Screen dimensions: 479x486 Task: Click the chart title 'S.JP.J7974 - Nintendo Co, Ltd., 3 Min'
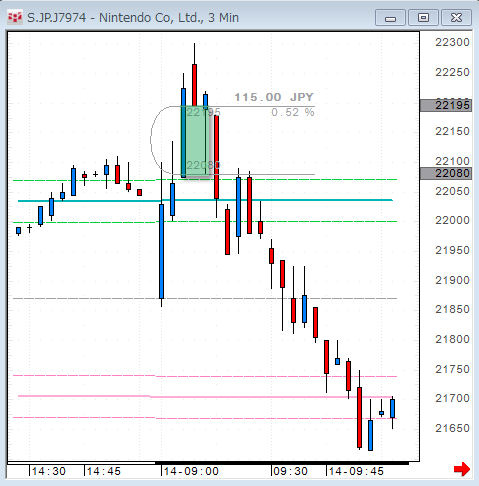click(133, 18)
